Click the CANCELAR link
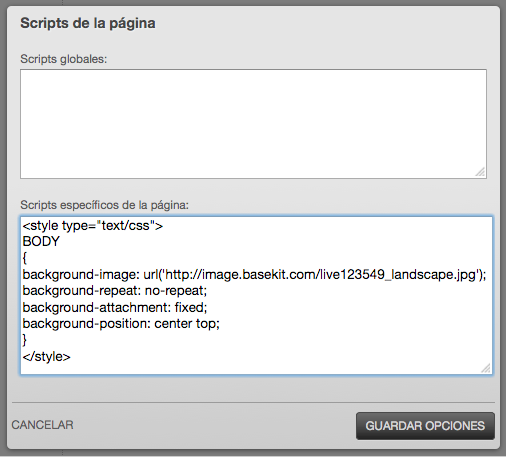This screenshot has height=457, width=506. pos(42,425)
